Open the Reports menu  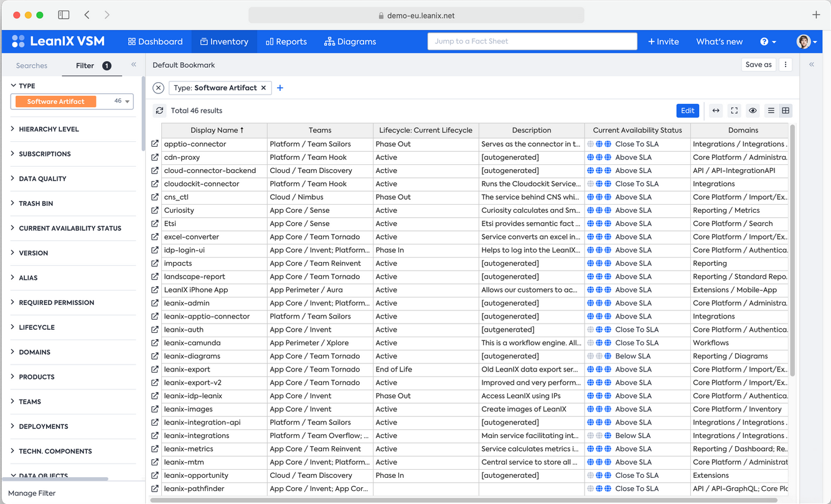[x=286, y=42]
